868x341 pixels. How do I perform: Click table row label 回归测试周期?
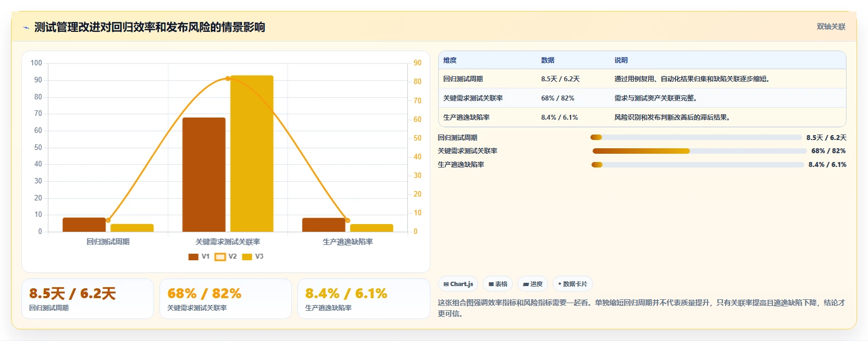point(463,79)
